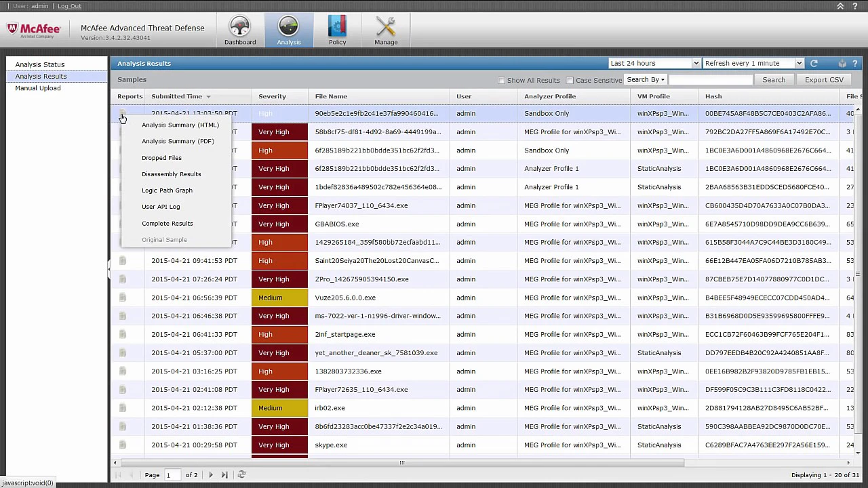Click the McAfee logo
This screenshot has width=868, height=488.
tap(34, 30)
